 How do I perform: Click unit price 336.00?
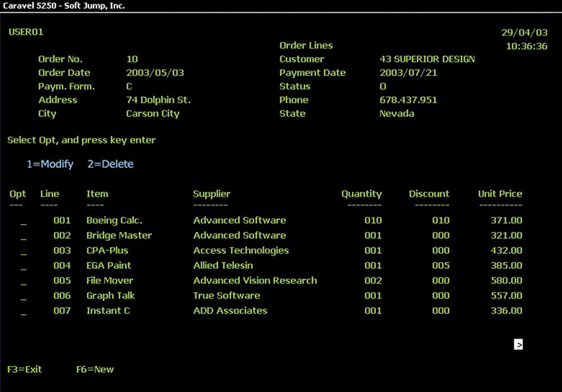(x=507, y=311)
